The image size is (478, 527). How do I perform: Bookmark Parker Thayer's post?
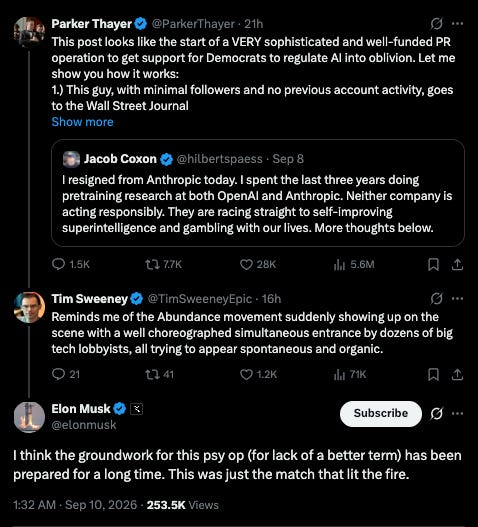(433, 265)
